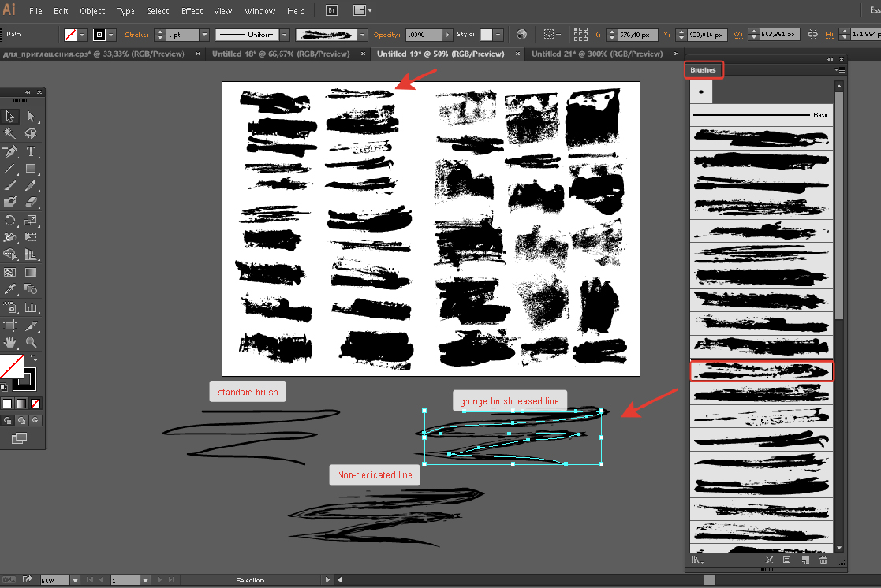Choose the Pen tool
The width and height of the screenshot is (881, 588).
[x=10, y=151]
